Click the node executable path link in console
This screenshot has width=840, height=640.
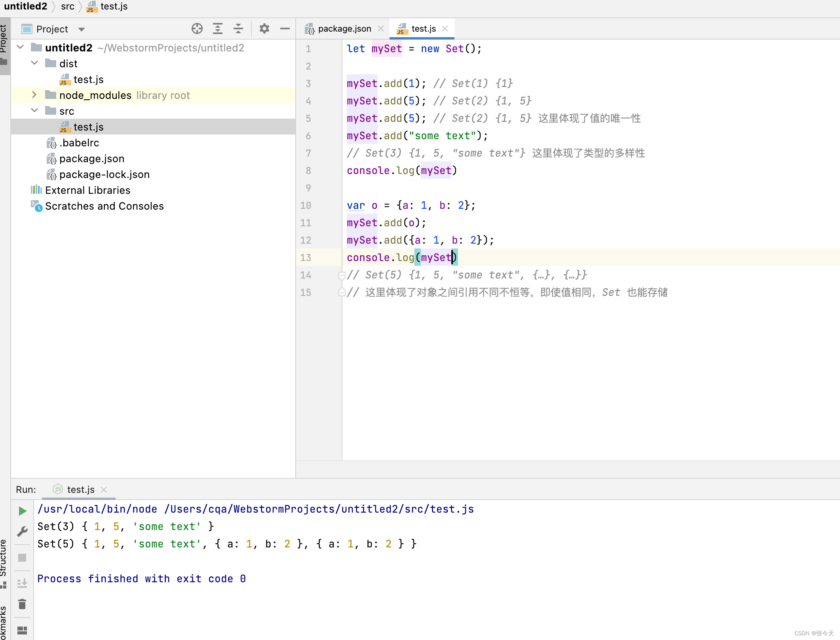[x=97, y=509]
